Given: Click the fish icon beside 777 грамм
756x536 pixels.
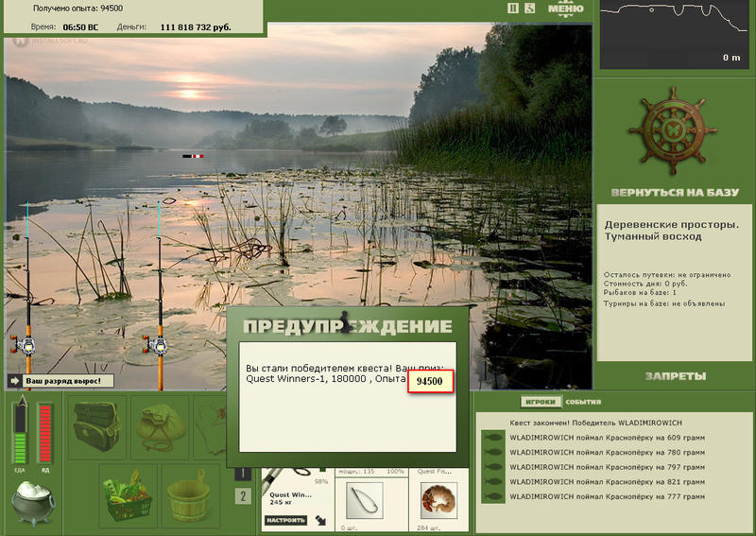Looking at the screenshot, I should pos(493,496).
